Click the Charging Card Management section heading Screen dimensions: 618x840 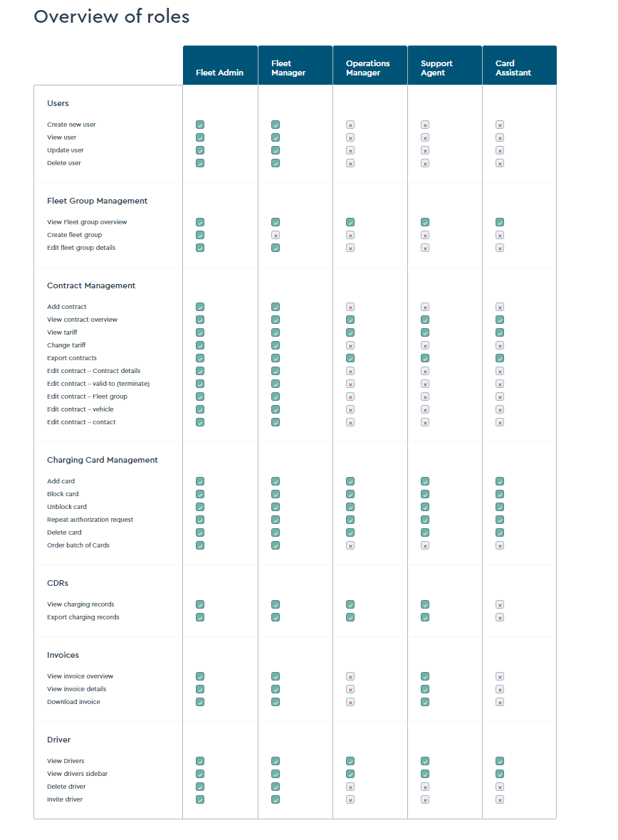coord(103,460)
